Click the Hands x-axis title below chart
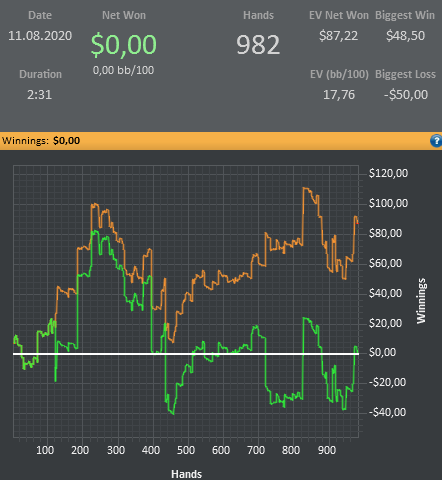The height and width of the screenshot is (480, 442). tap(186, 474)
